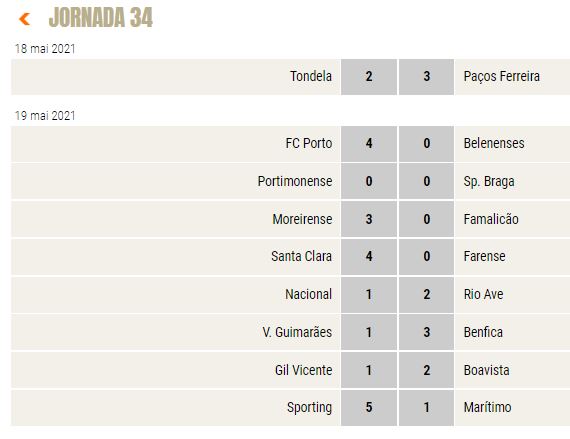Open the Farense team link
The height and width of the screenshot is (439, 570).
point(485,256)
